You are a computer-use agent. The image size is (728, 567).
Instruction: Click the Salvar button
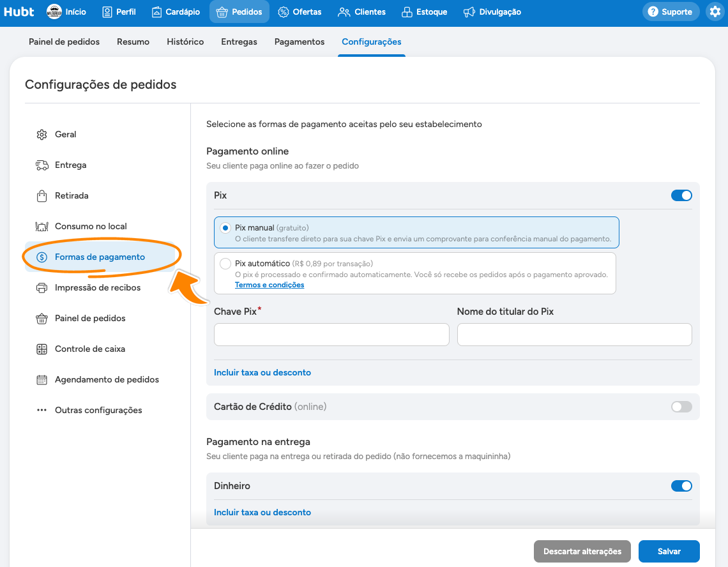[669, 551]
